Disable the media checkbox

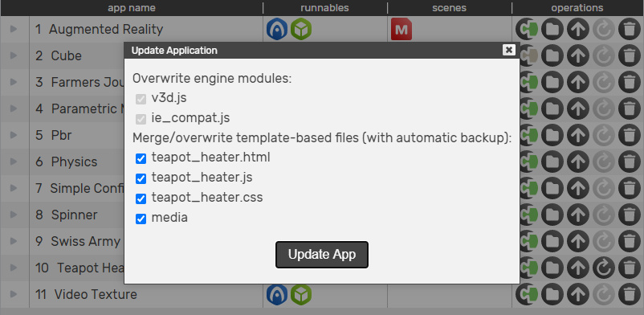(141, 219)
